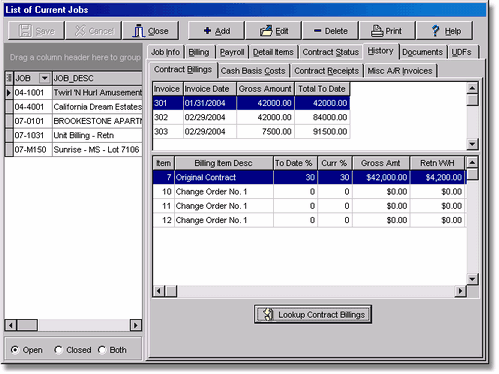Click the Add plus icon
The width and height of the screenshot is (499, 374).
tap(207, 31)
